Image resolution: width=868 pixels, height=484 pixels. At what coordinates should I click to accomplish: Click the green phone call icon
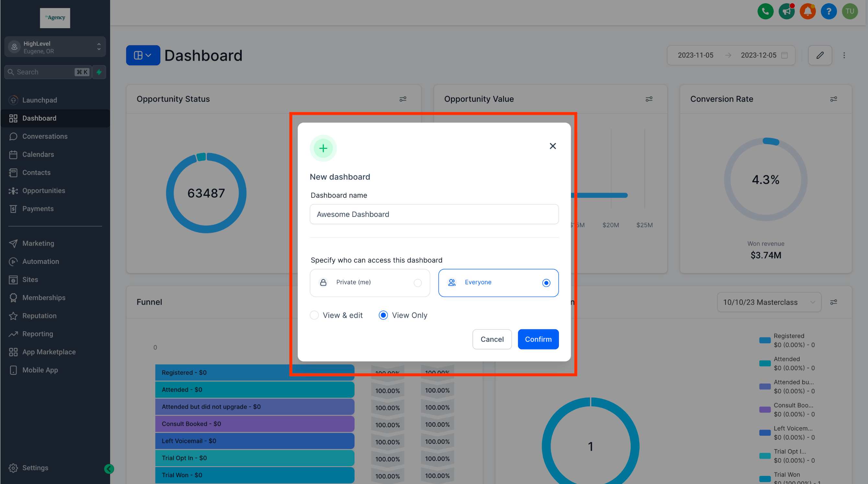pyautogui.click(x=765, y=11)
